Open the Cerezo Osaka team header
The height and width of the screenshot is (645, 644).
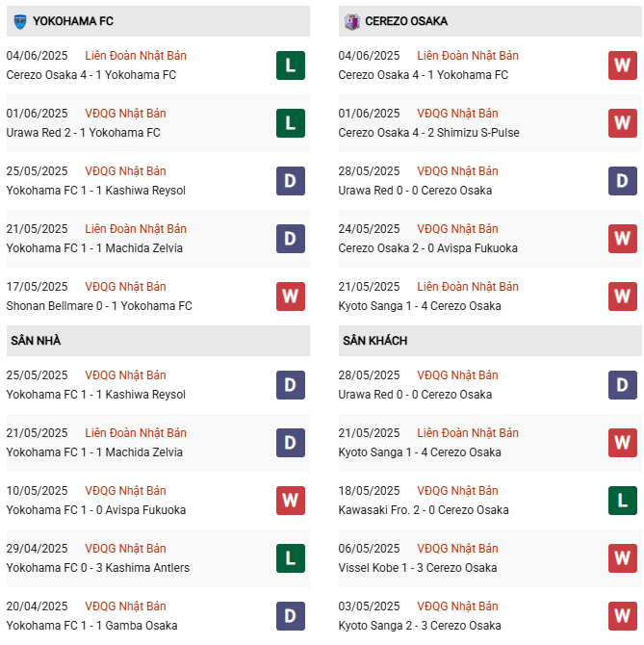(x=405, y=20)
